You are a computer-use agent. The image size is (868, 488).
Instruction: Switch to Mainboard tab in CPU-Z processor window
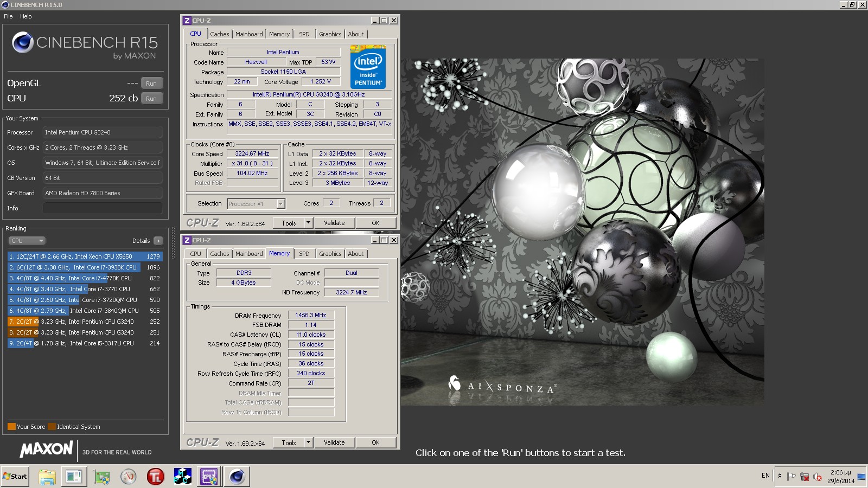coord(249,34)
